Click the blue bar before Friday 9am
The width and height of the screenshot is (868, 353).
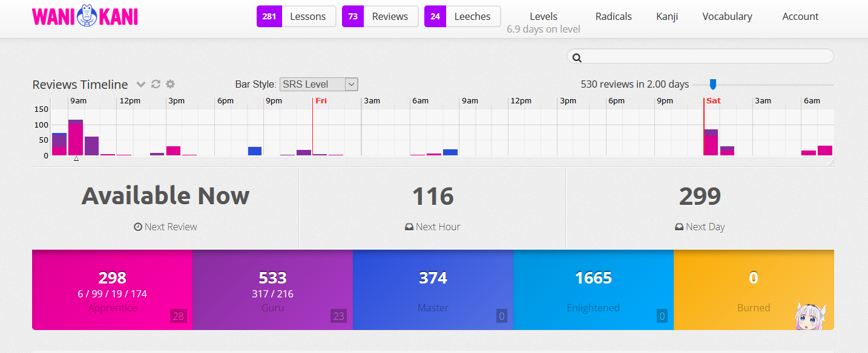pos(450,152)
